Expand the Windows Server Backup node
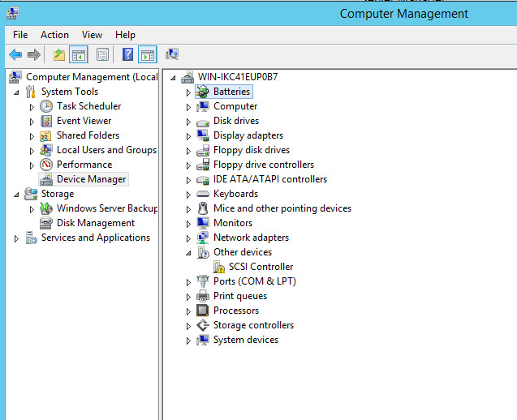The image size is (517, 420). point(32,209)
